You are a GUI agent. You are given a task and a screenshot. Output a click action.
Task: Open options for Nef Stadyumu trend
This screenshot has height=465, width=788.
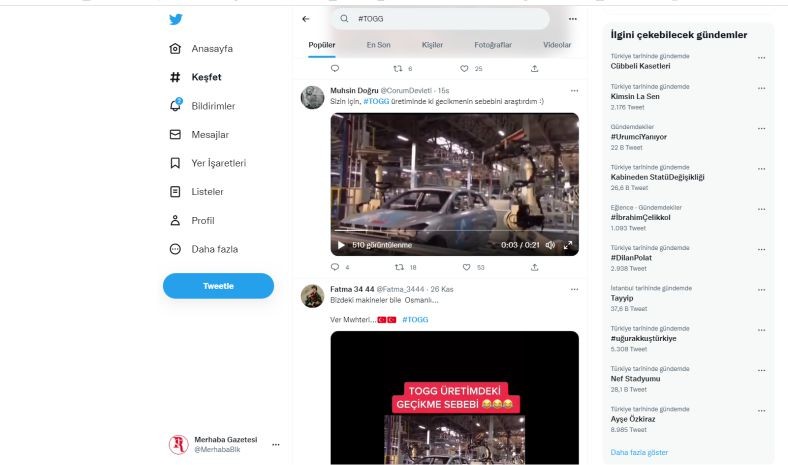click(761, 370)
